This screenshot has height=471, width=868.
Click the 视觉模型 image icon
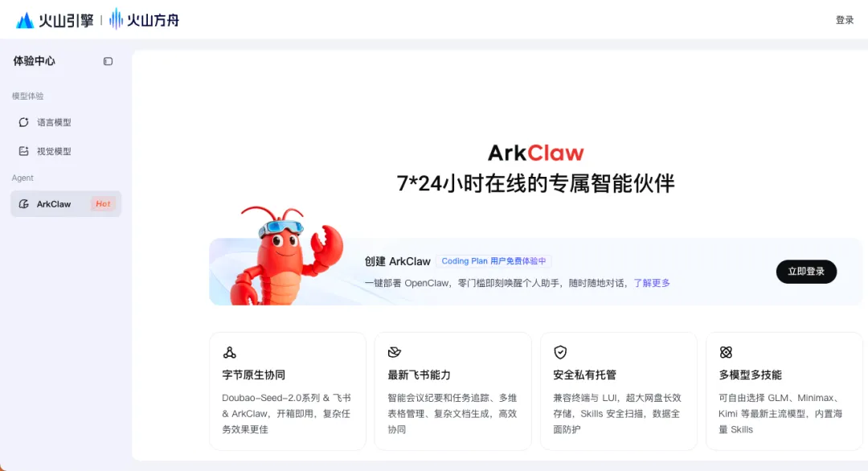(x=23, y=151)
